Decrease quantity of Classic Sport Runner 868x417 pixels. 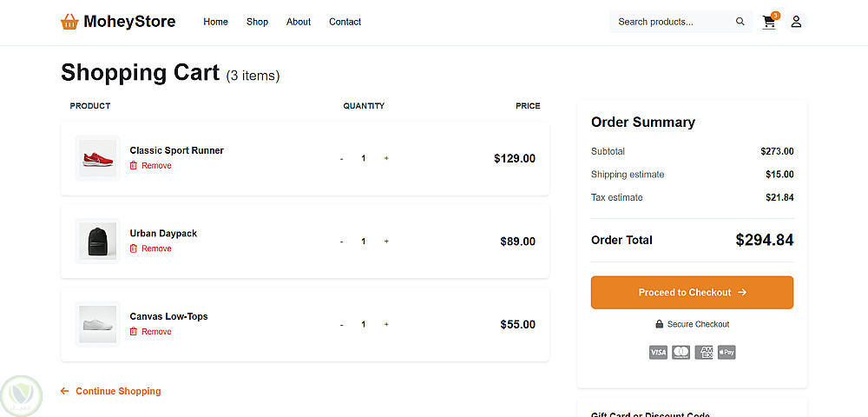point(341,158)
